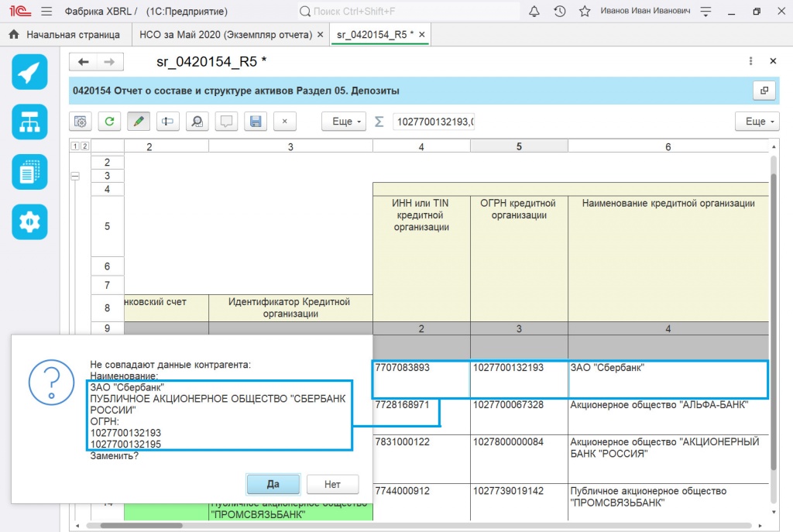Click cell with ОГРН 1027800000084

click(519, 459)
